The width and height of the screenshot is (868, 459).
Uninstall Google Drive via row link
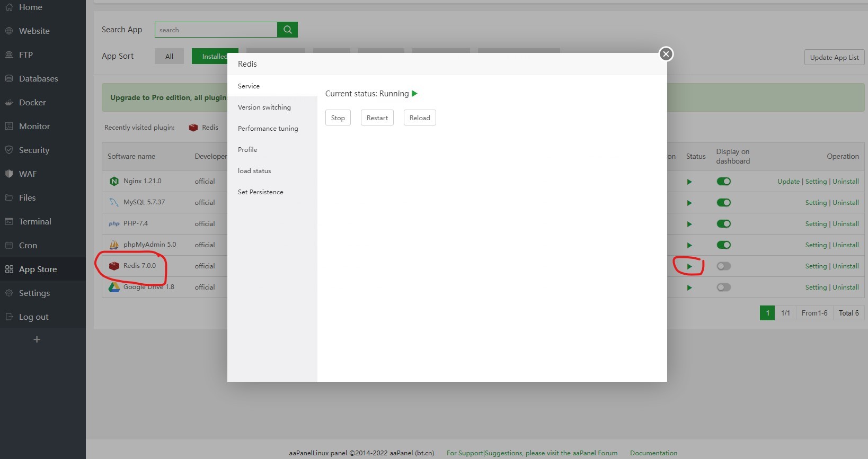coord(846,287)
